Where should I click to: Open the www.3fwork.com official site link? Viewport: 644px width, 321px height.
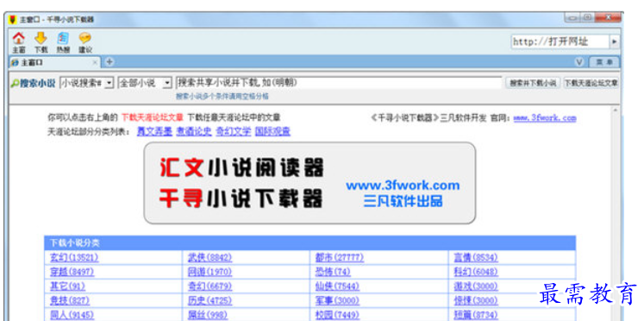point(545,118)
